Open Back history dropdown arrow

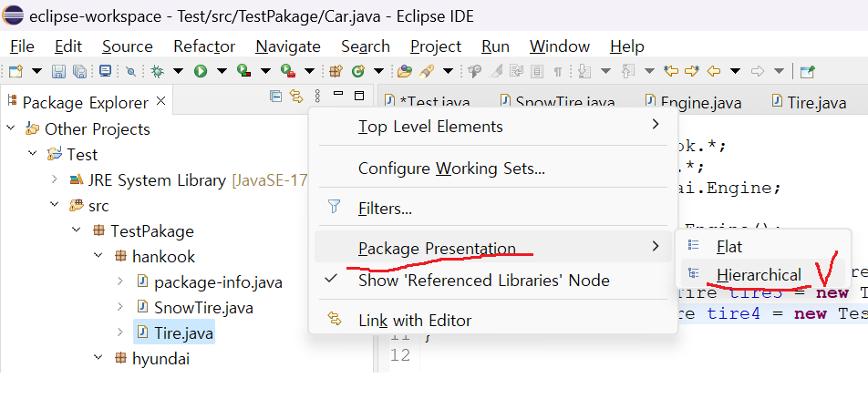click(x=735, y=71)
